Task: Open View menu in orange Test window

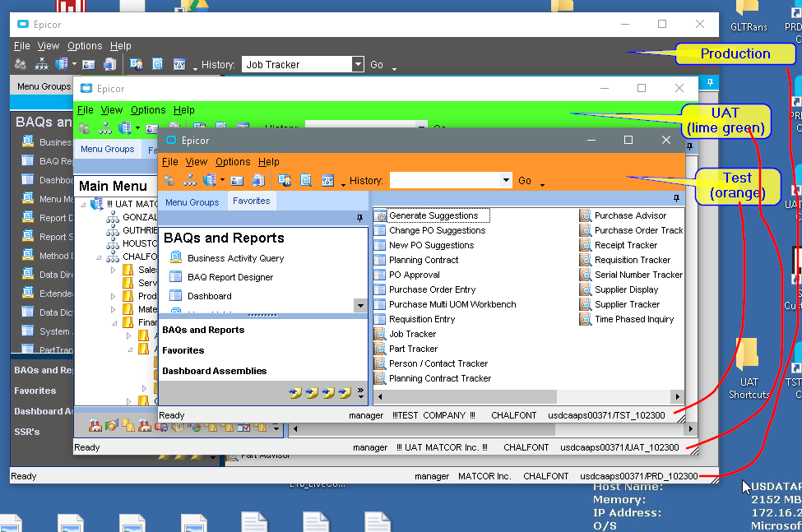Action: coord(197,162)
